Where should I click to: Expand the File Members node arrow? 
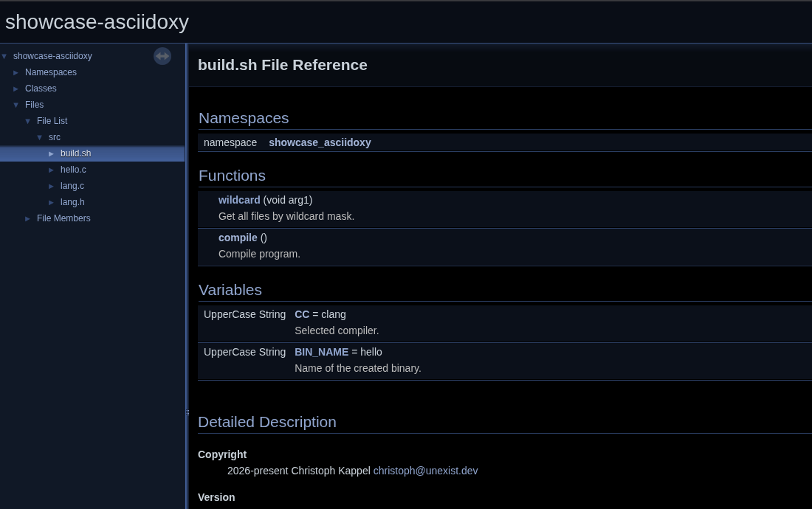pos(28,218)
